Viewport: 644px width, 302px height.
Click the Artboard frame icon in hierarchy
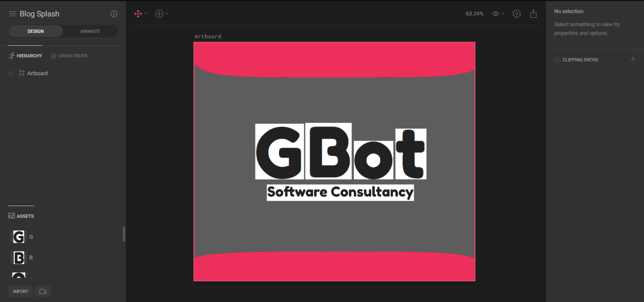pyautogui.click(x=22, y=73)
